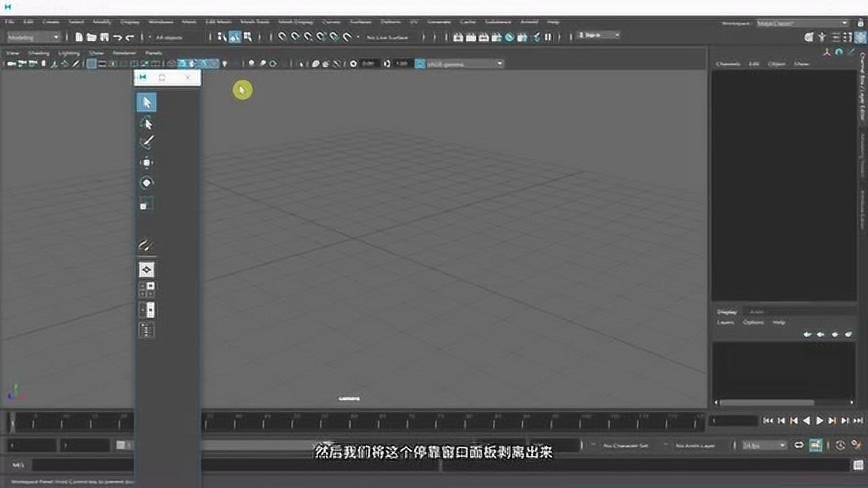
Task: Pick the Paint Selection tool
Action: [x=146, y=142]
